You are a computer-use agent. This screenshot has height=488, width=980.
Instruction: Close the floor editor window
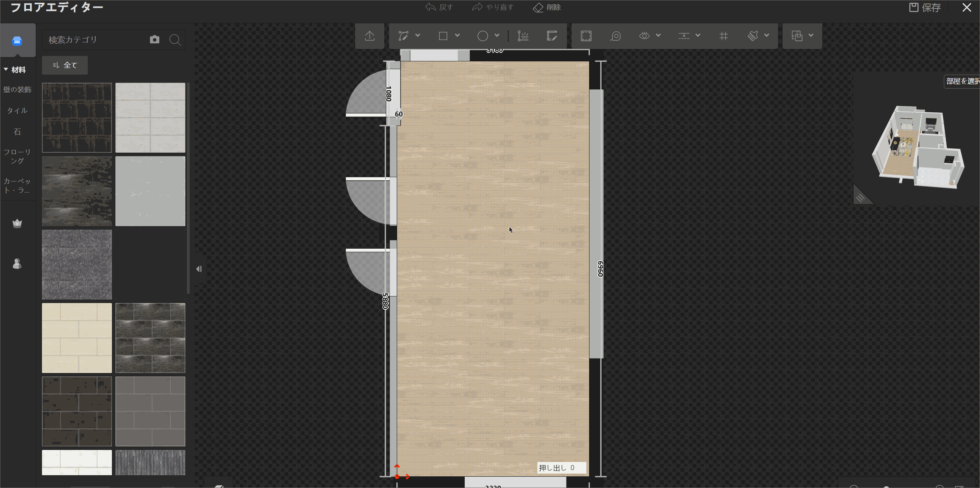(967, 7)
